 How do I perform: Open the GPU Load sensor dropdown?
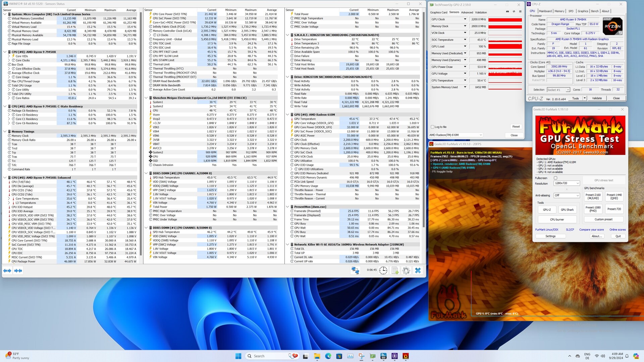coord(465,47)
